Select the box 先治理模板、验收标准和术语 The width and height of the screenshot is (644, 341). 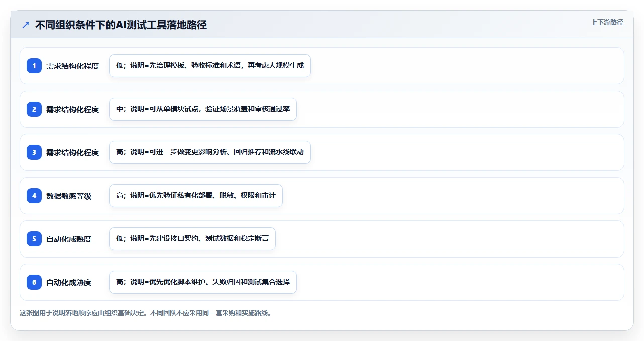[210, 66]
